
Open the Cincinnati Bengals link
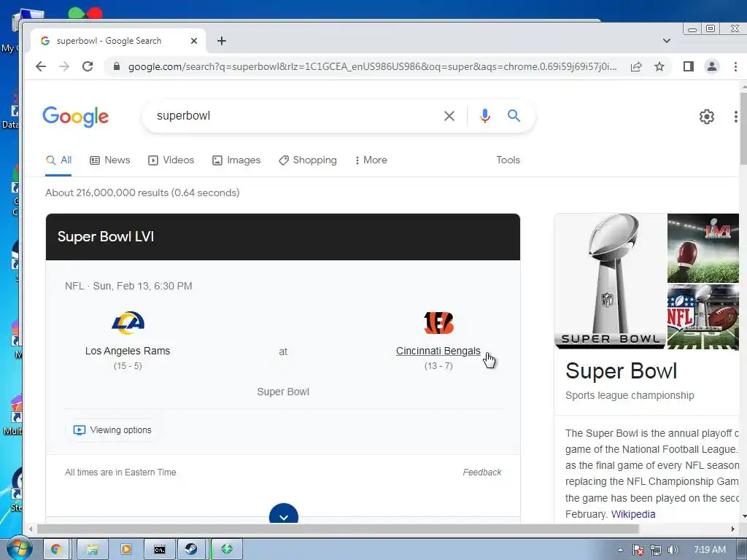[438, 351]
